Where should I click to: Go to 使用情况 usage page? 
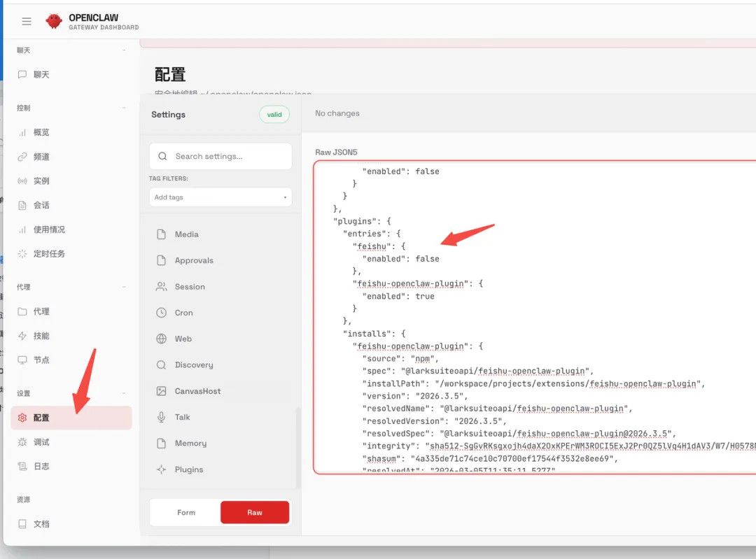click(71, 229)
